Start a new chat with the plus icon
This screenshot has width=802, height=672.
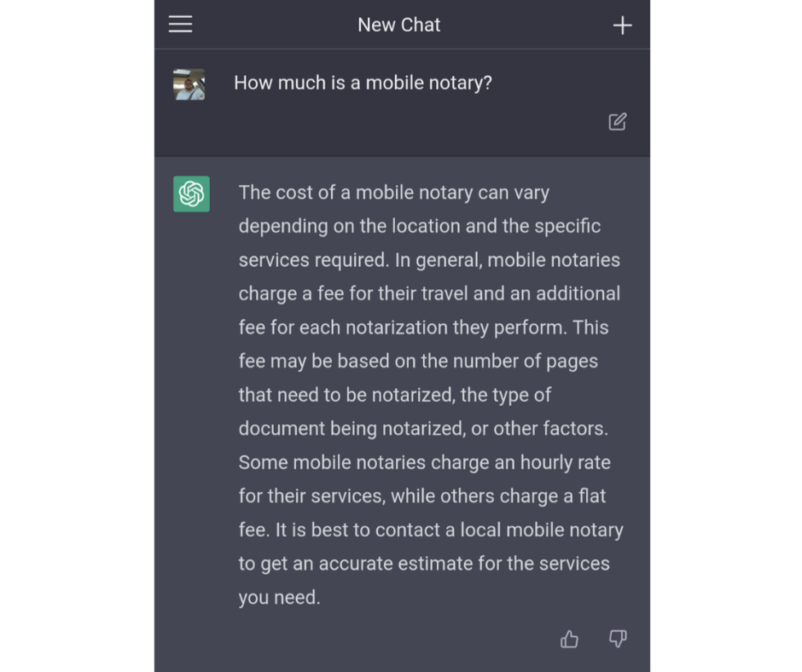pos(623,26)
